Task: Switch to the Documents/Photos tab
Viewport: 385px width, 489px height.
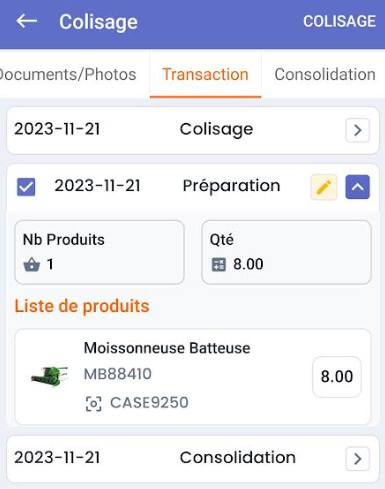Action: click(x=68, y=74)
